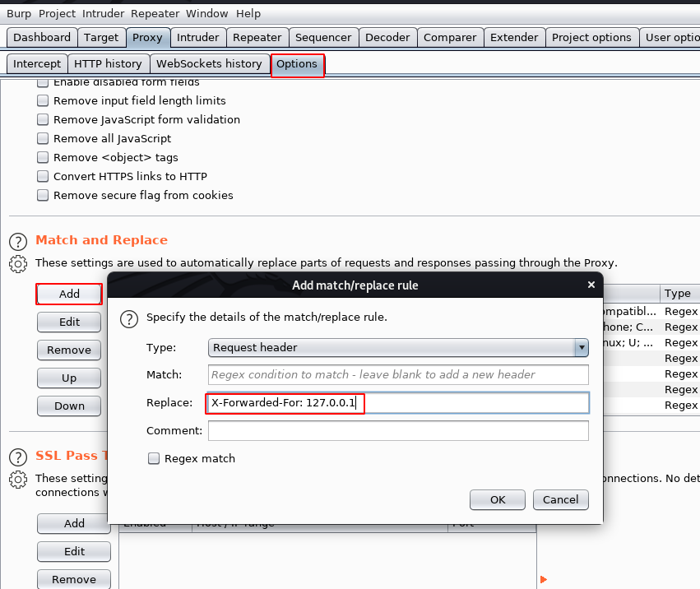The image size is (700, 589).
Task: Select the rule row ending 'nux; U; ...'
Action: coord(651,342)
